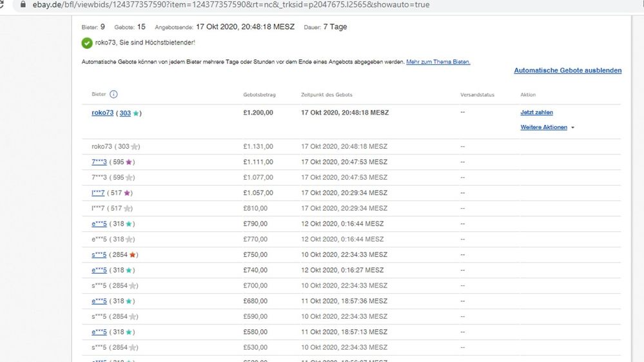The width and height of the screenshot is (644, 362).
Task: Click the Versandstatus column header
Action: [x=477, y=95]
